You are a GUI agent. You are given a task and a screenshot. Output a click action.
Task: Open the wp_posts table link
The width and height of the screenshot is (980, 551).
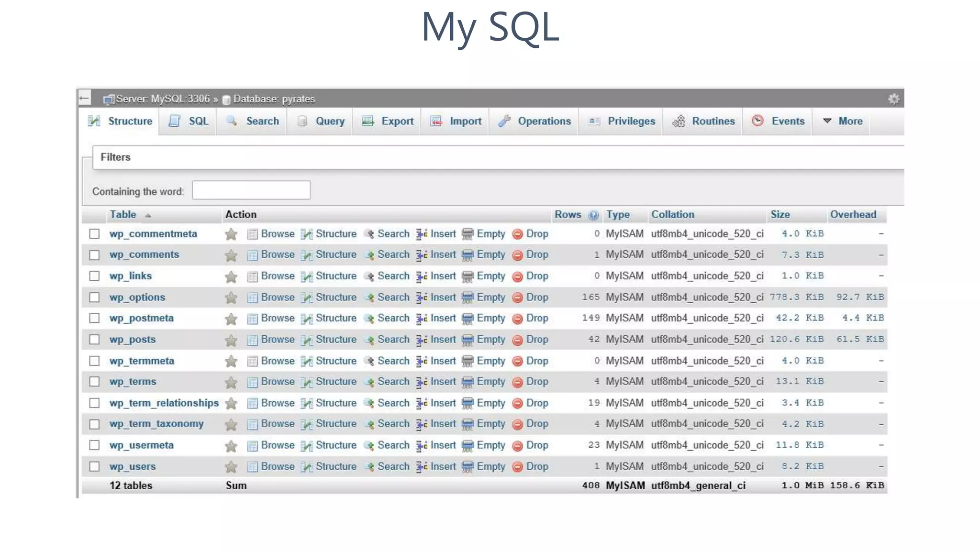point(133,340)
